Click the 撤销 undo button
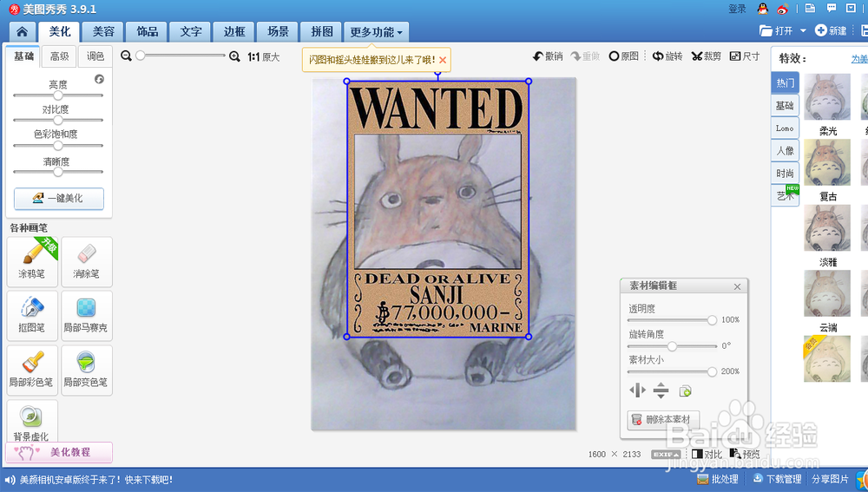868x492 pixels. [x=548, y=56]
